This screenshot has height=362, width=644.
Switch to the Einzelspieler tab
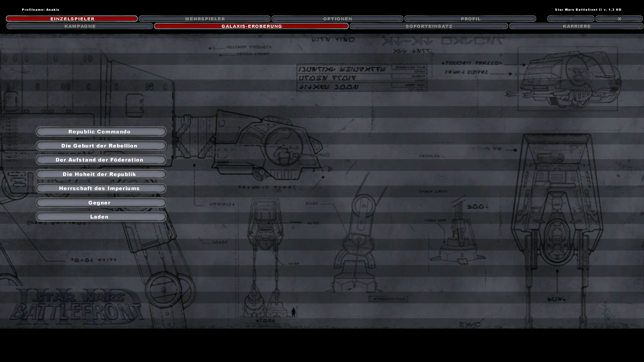pos(72,19)
